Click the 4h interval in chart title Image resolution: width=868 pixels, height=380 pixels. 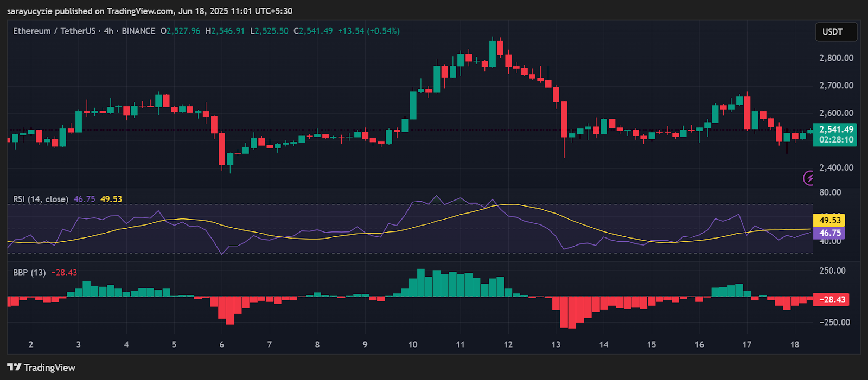point(108,31)
